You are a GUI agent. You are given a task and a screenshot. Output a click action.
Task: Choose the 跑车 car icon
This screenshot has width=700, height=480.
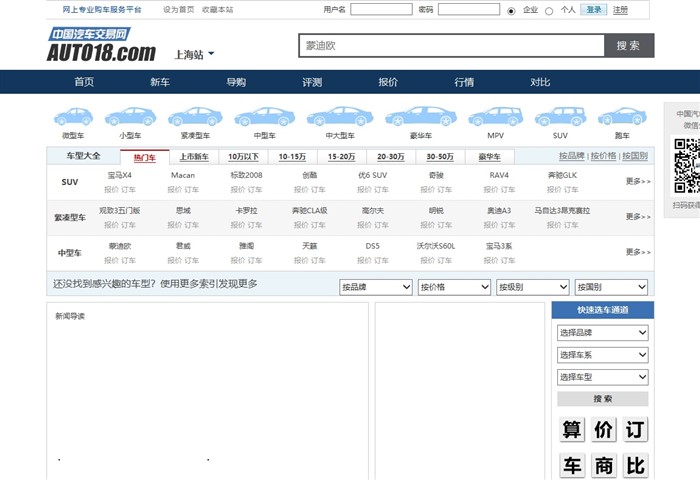tap(622, 117)
